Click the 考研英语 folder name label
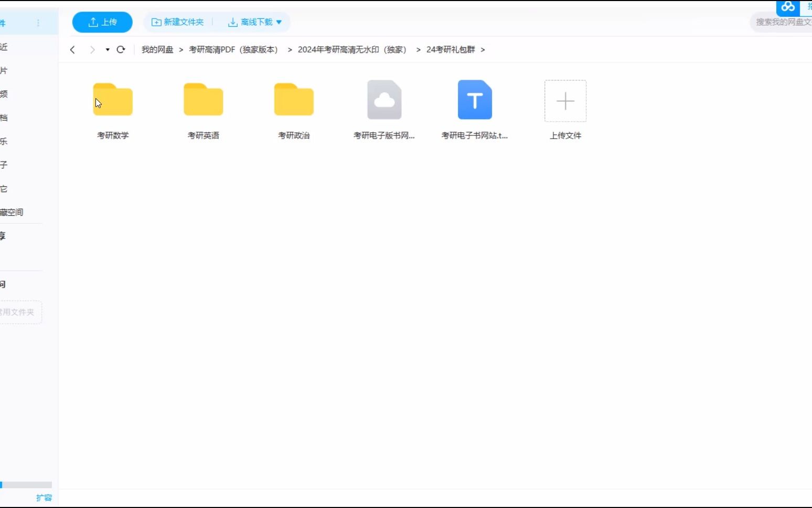 click(x=204, y=135)
